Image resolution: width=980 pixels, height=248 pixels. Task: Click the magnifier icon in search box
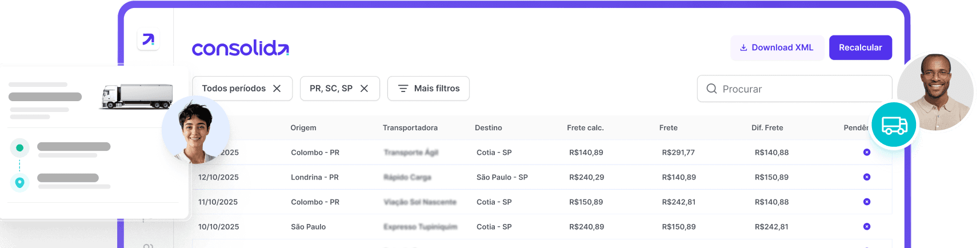[x=711, y=89]
